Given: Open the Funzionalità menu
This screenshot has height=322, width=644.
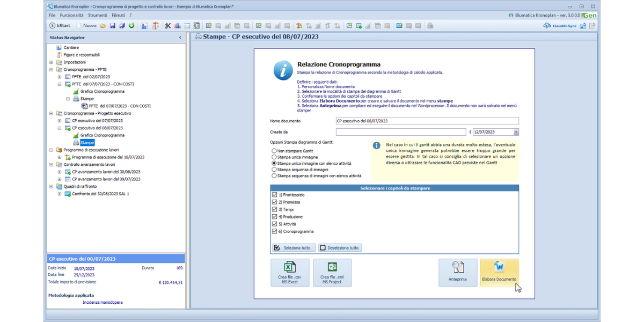Looking at the screenshot, I should 71,16.
